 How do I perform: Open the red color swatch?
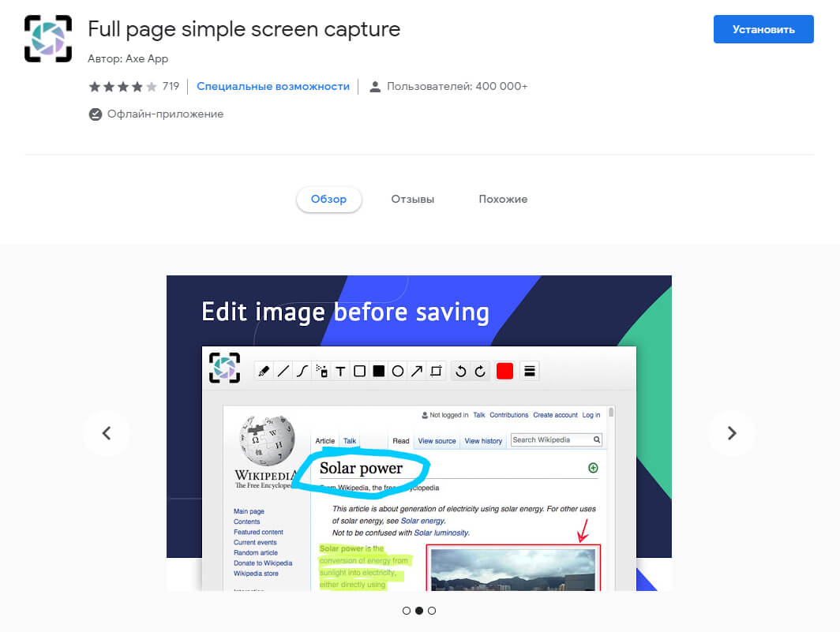504,371
